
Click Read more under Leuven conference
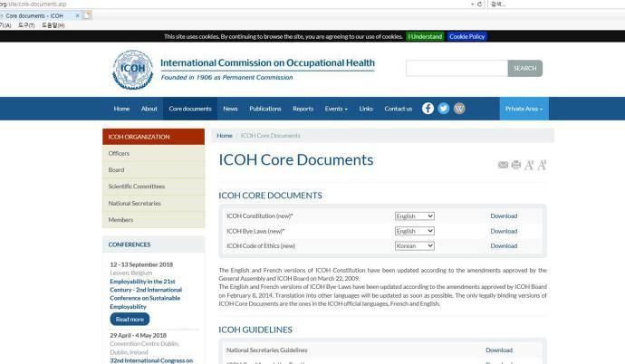pyautogui.click(x=130, y=319)
